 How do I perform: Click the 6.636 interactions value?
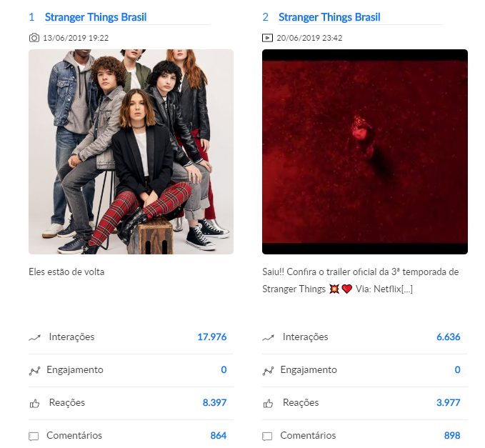click(x=448, y=337)
